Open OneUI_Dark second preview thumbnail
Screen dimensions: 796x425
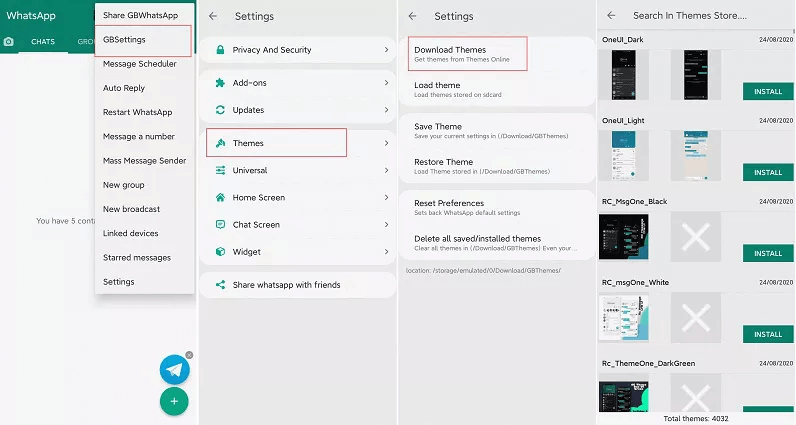[x=695, y=75]
